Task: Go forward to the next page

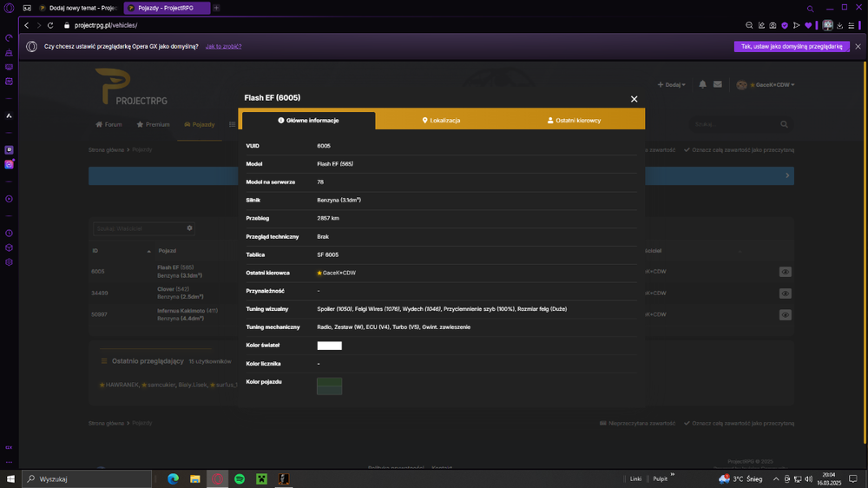Action: coord(39,25)
